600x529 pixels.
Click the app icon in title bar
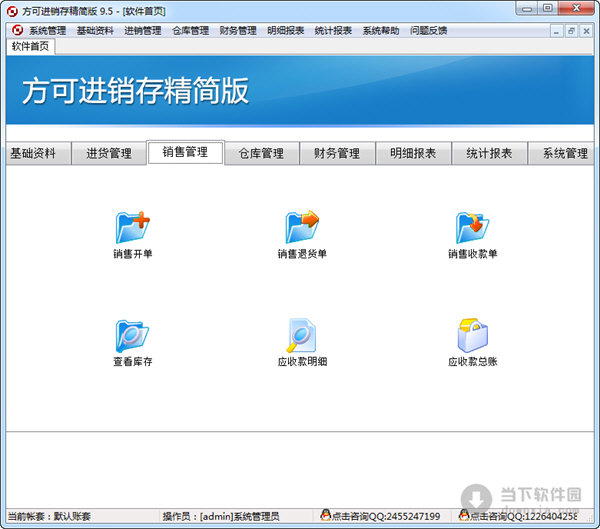click(12, 11)
